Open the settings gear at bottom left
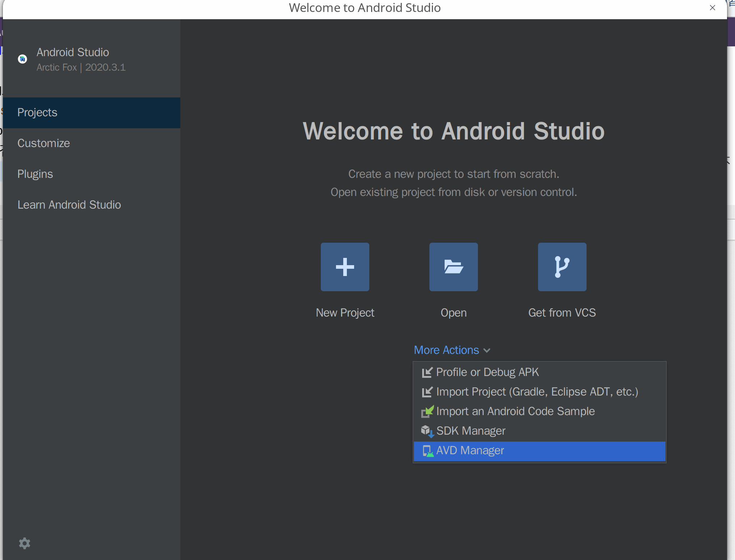 coord(25,543)
